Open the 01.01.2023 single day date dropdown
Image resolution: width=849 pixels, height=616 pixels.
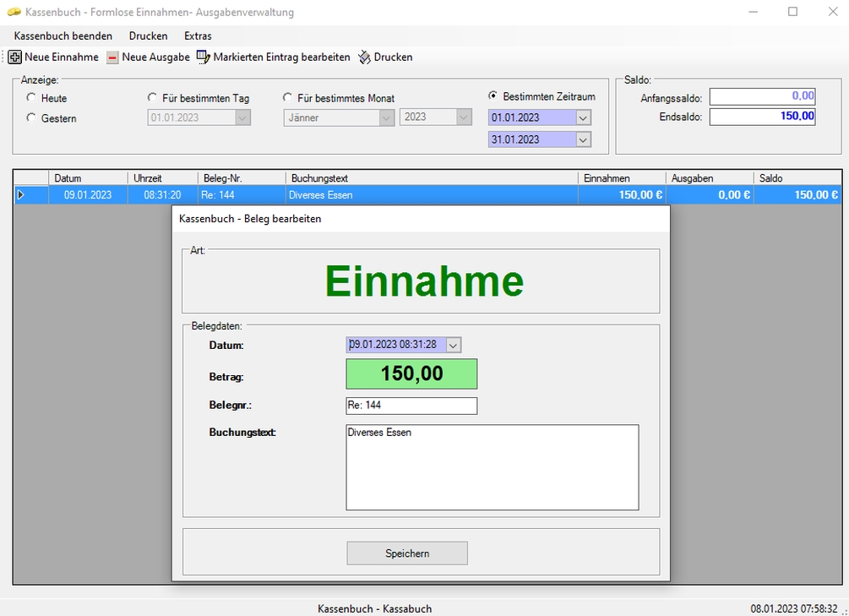(x=242, y=117)
